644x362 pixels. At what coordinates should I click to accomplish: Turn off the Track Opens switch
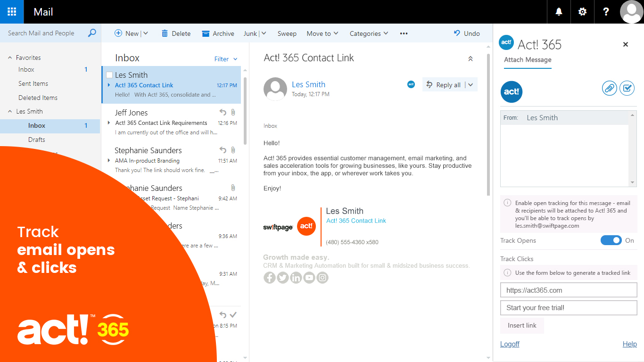[611, 240]
